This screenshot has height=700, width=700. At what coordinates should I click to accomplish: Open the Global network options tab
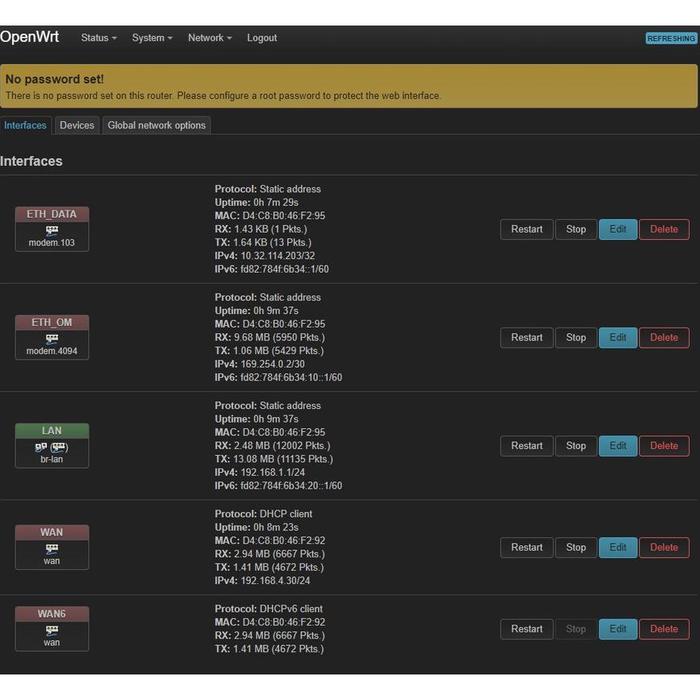click(x=156, y=125)
